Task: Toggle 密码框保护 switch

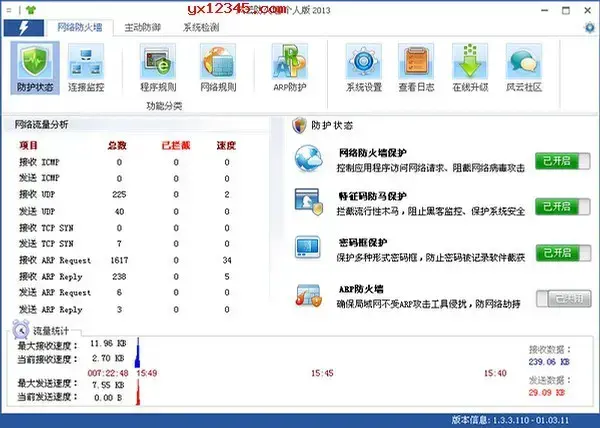Action: pos(563,253)
